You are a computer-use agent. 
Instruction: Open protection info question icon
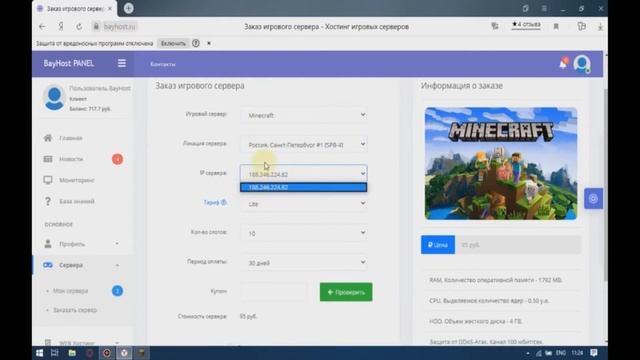pyautogui.click(x=196, y=43)
